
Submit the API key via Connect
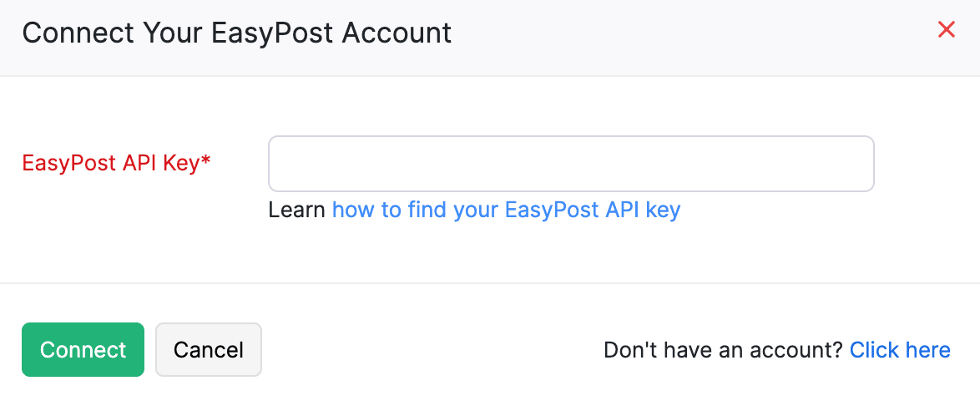[x=83, y=349]
